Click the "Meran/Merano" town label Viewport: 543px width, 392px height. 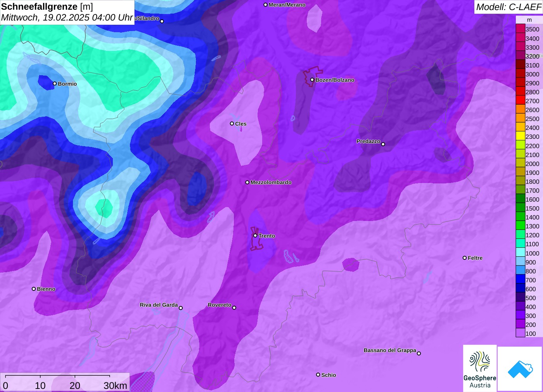click(x=287, y=5)
